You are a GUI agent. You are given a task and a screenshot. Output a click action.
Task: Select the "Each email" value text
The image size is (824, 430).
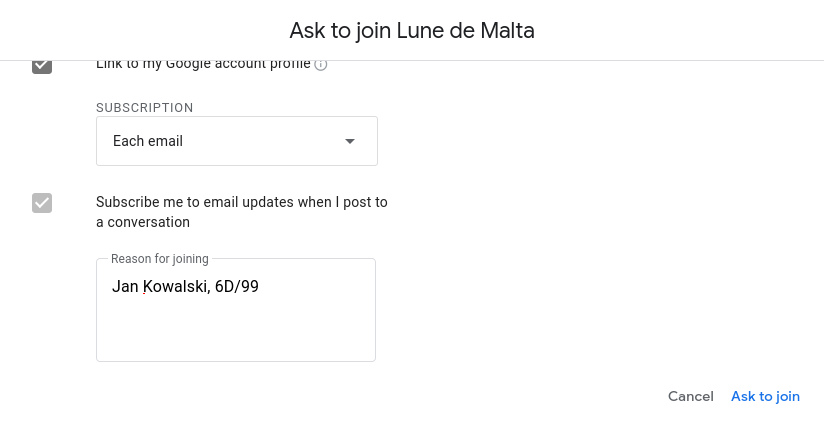point(148,141)
